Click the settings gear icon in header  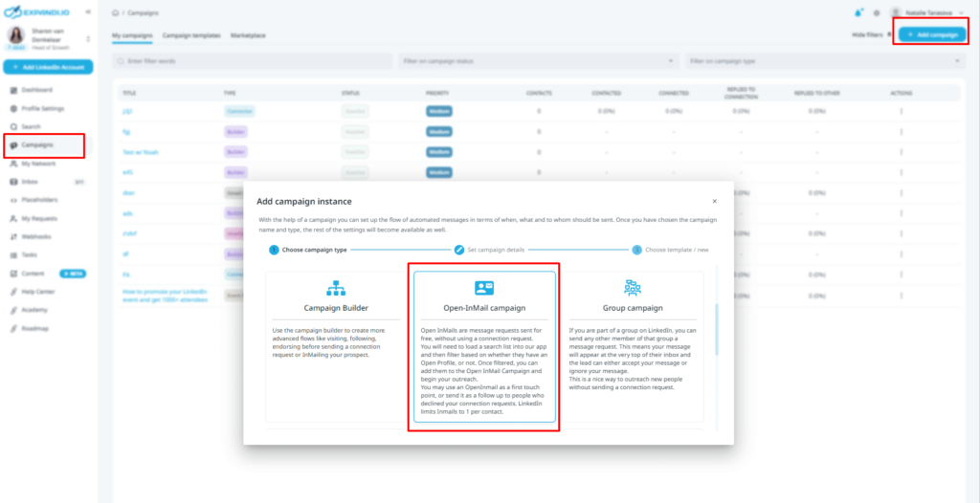876,12
